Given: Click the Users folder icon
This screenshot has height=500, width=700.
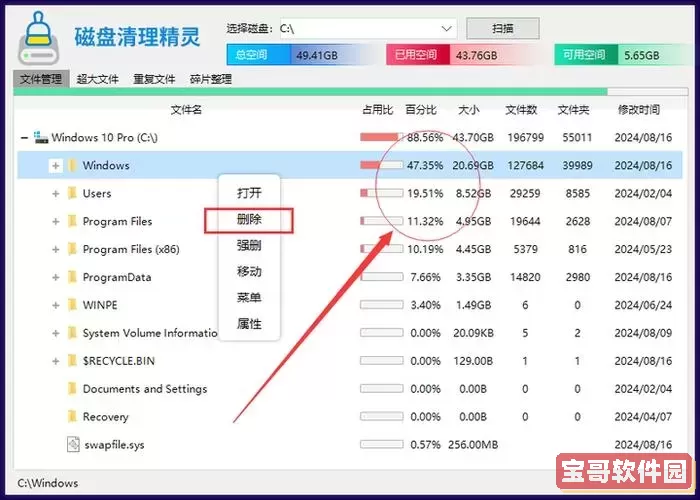Looking at the screenshot, I should [x=72, y=193].
